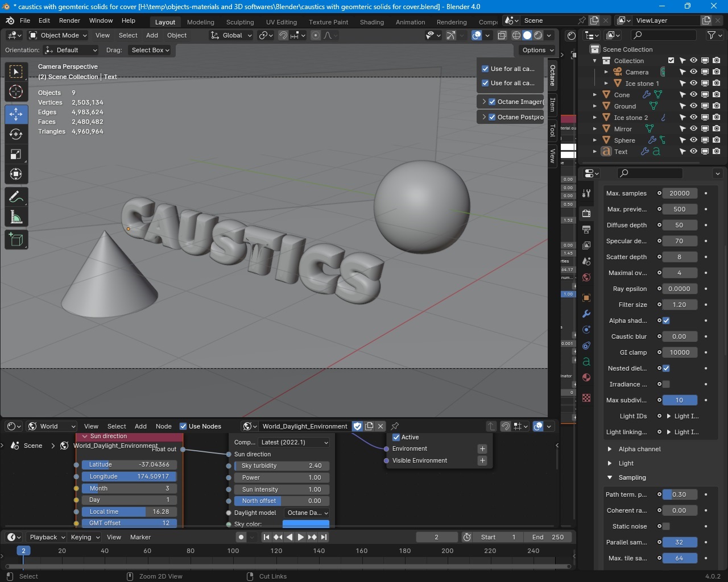Open the Render properties tab
Image resolution: width=728 pixels, height=582 pixels.
(x=586, y=214)
